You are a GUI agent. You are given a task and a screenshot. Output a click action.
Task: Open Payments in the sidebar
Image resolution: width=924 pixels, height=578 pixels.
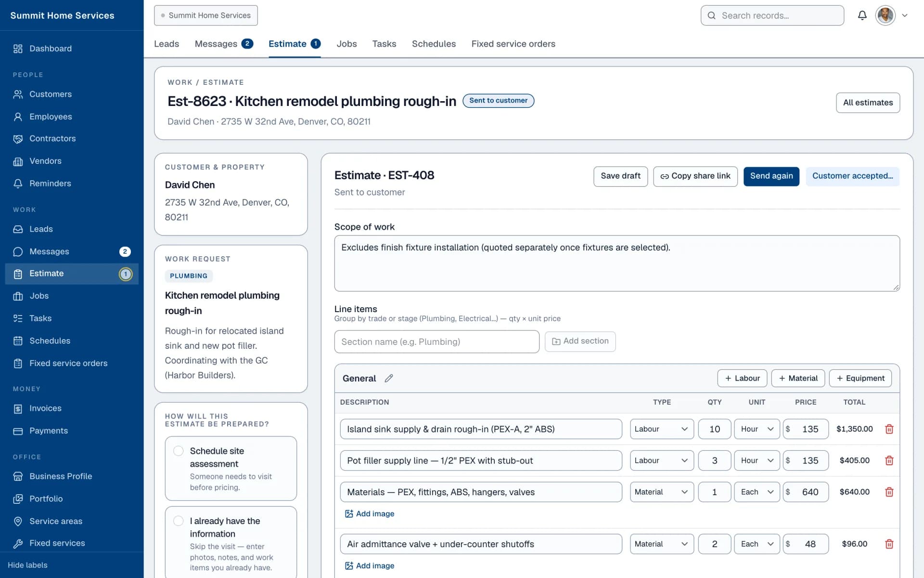72,431
